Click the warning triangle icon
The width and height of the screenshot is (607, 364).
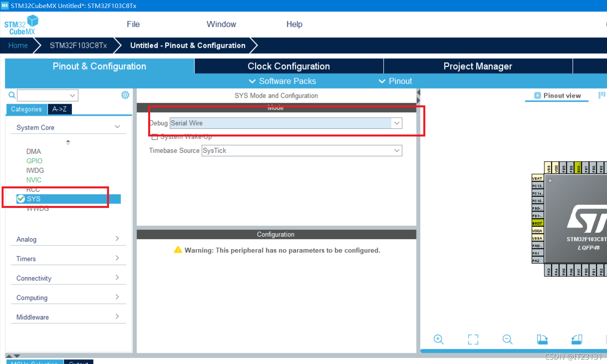tap(178, 250)
